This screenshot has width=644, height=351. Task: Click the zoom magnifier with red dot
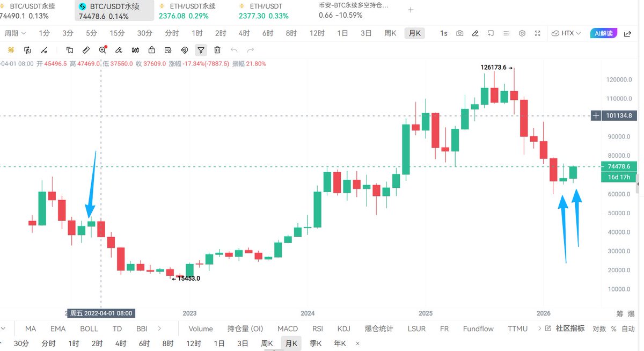coord(103,50)
